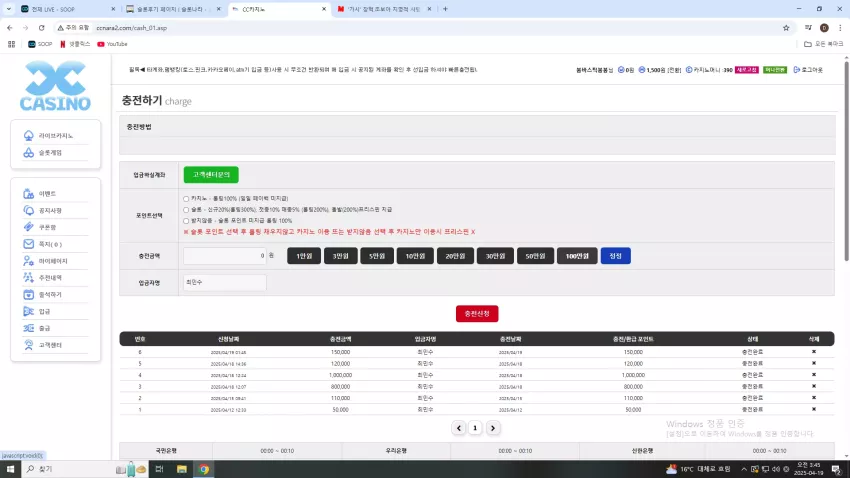
Task: Open 출석하기 calendar icon
Action: (x=29, y=294)
